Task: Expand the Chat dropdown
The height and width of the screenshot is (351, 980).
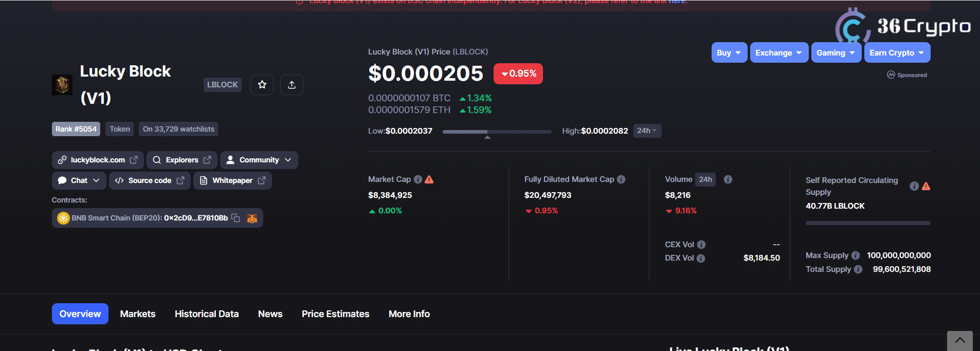Action: tap(79, 180)
